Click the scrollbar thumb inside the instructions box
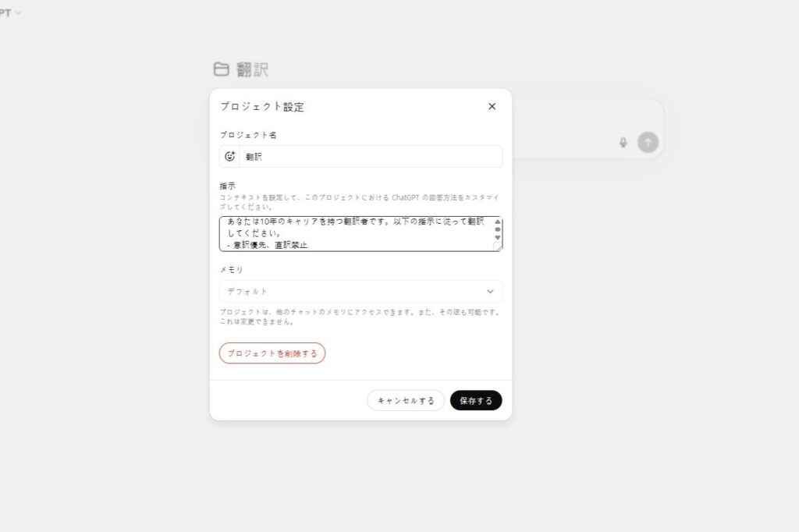 (x=497, y=229)
